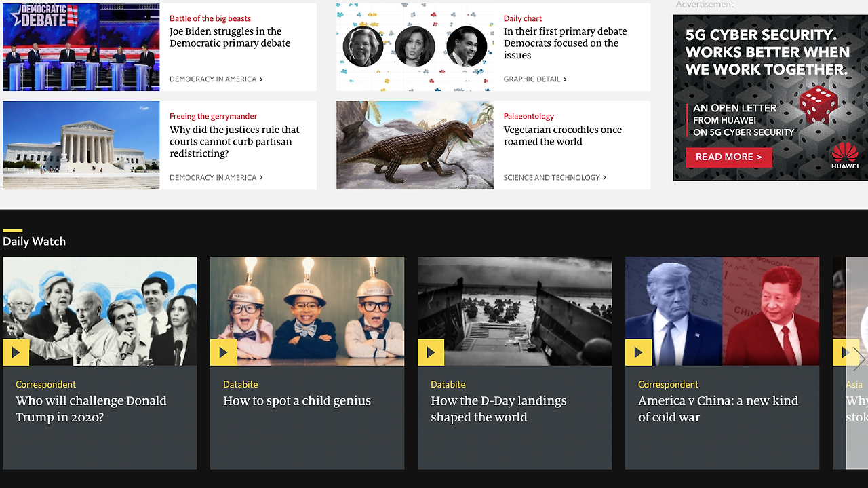Viewport: 868px width, 488px height.
Task: Select the 'Daily Watch' section heading
Action: [x=34, y=241]
